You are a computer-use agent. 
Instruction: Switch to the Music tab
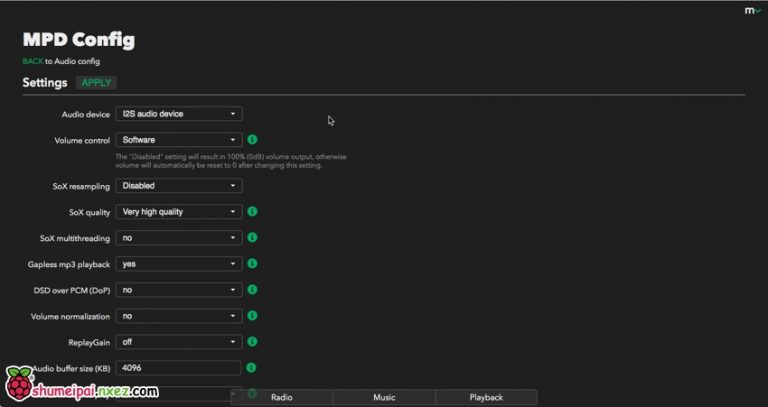pos(384,397)
